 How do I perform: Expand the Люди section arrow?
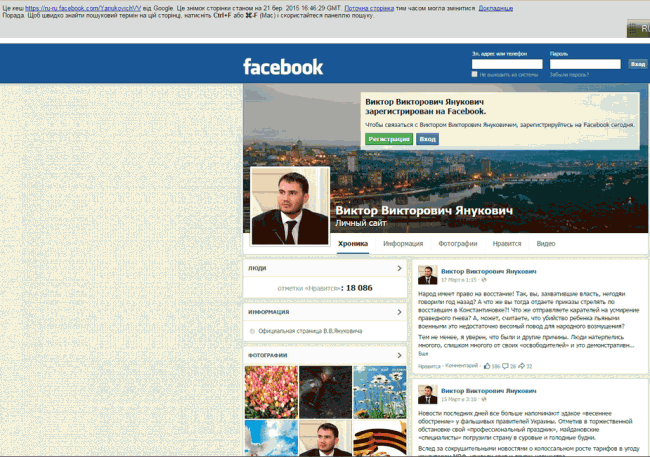pos(398,269)
